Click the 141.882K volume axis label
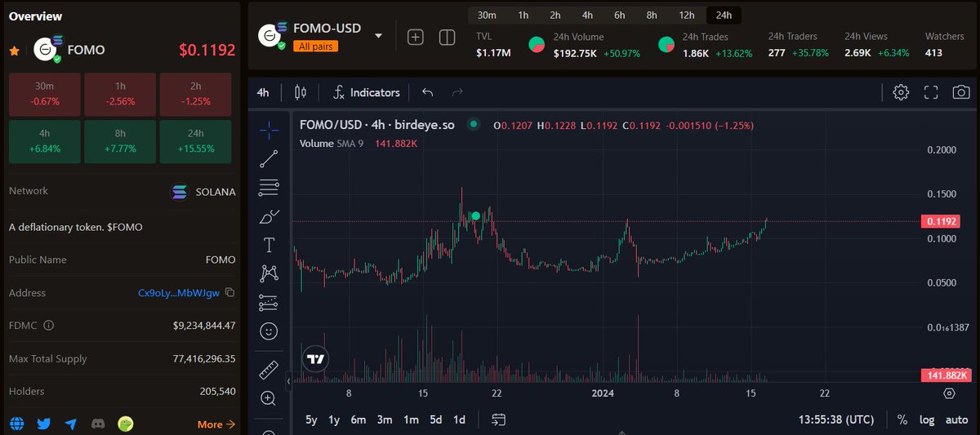The image size is (980, 435). (x=945, y=375)
